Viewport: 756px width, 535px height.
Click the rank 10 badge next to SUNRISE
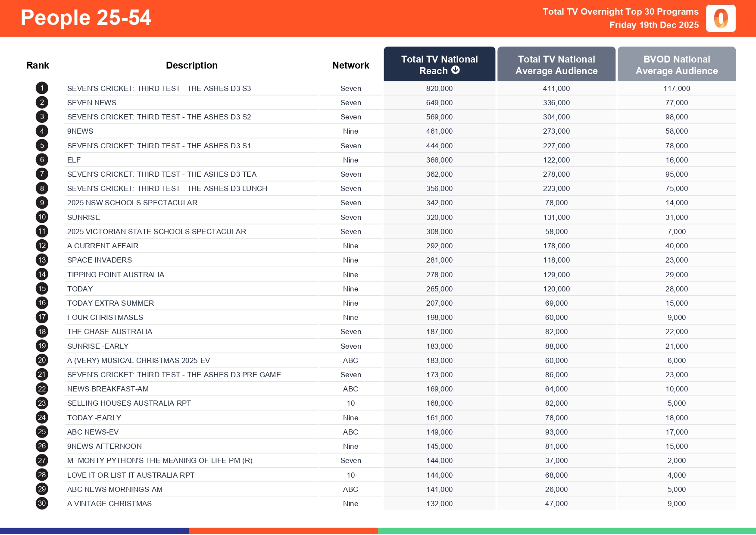(x=41, y=217)
